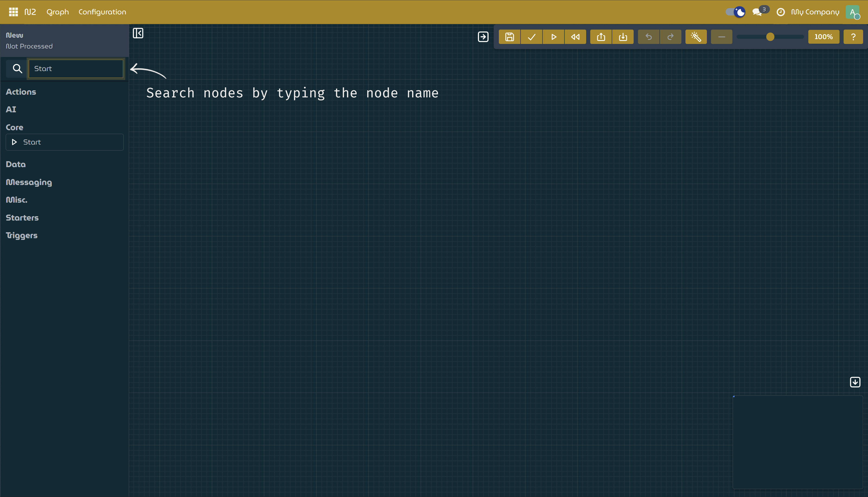
Task: Run the graph with the play button
Action: (553, 37)
